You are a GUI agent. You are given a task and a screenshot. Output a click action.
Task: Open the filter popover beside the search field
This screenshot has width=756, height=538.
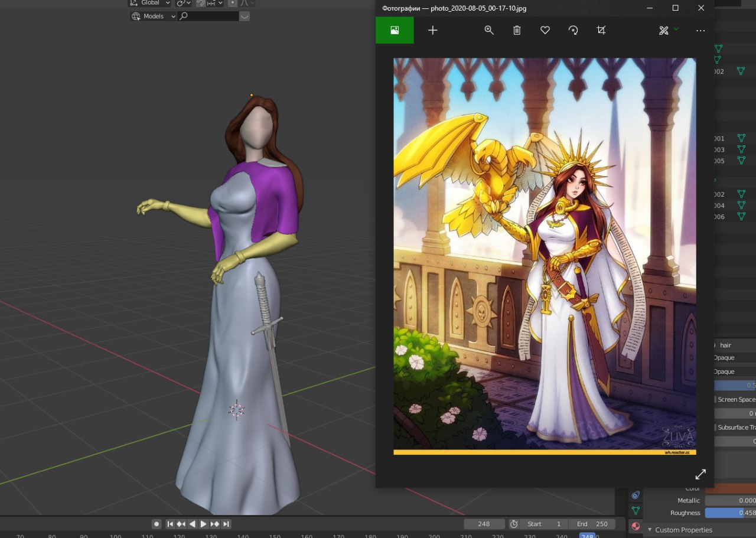[x=245, y=17]
